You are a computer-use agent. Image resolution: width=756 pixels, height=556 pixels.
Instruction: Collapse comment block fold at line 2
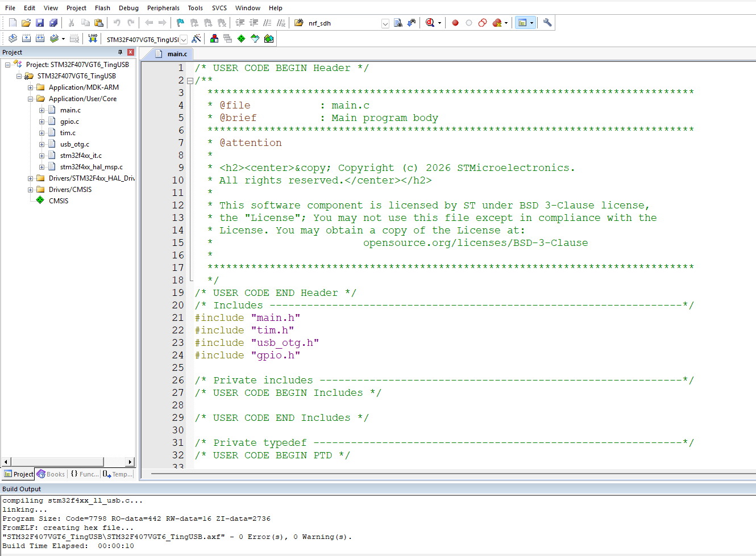pos(190,81)
